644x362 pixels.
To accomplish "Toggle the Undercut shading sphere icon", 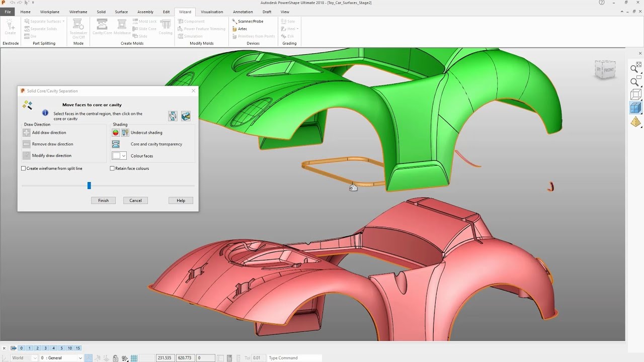I will (x=116, y=133).
